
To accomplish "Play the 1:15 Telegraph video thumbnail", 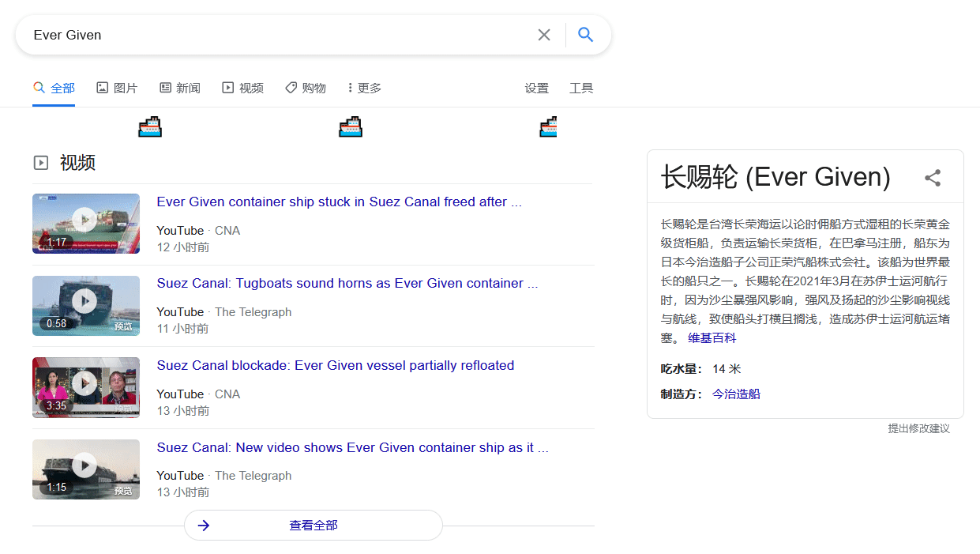I will (x=86, y=469).
